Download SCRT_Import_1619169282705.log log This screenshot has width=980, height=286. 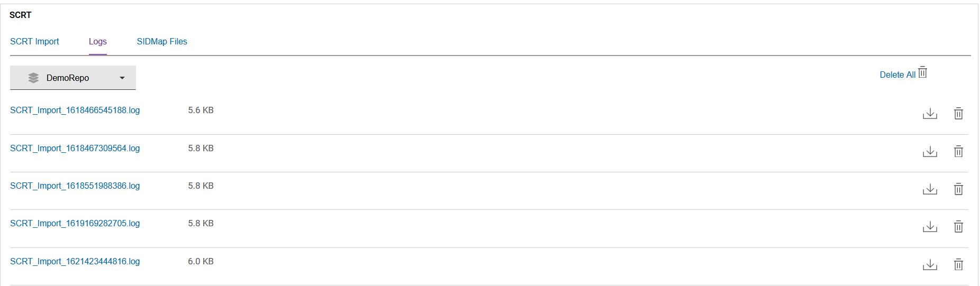(930, 227)
